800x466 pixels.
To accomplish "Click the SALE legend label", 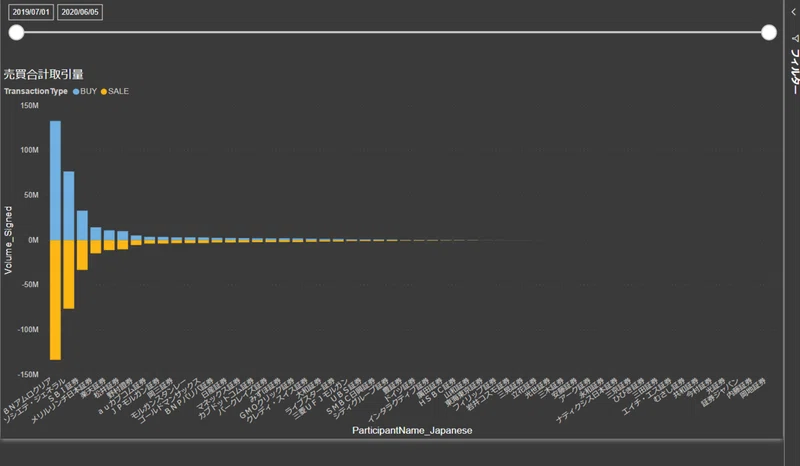I will pyautogui.click(x=118, y=91).
